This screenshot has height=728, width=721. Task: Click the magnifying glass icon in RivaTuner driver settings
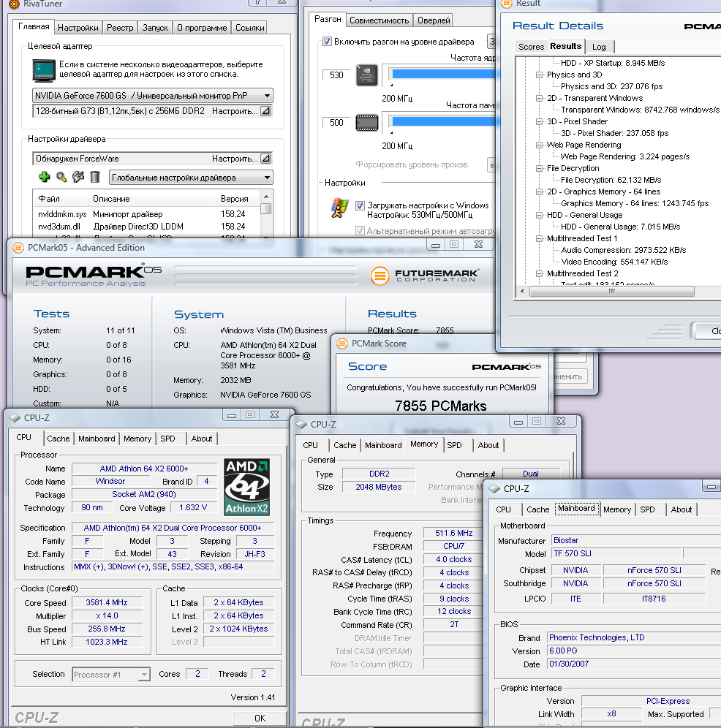pos(61,177)
